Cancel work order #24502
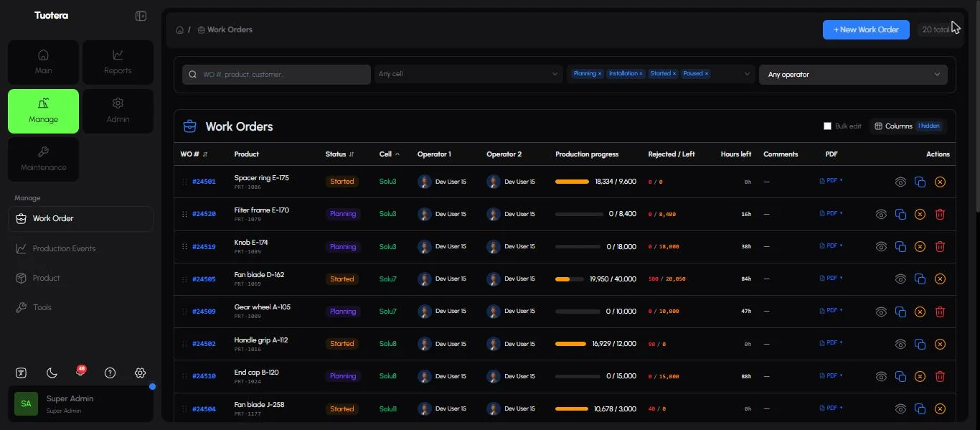Image resolution: width=980 pixels, height=430 pixels. [x=941, y=344]
